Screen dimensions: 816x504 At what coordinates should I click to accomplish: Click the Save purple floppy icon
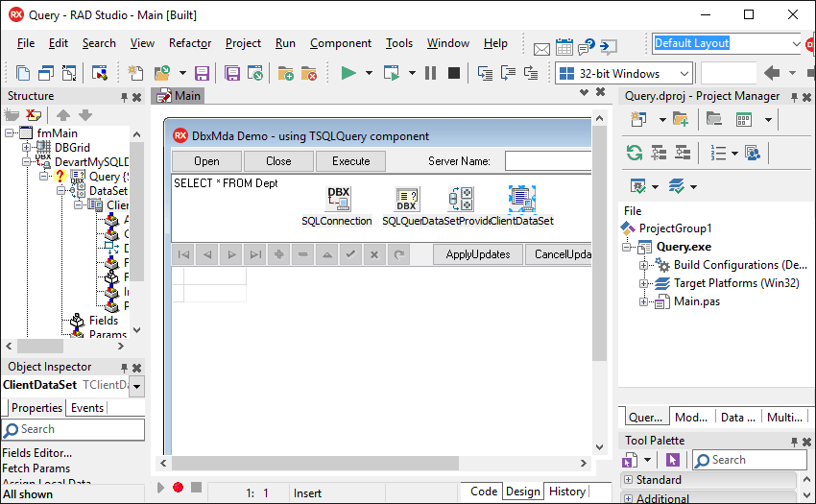202,73
